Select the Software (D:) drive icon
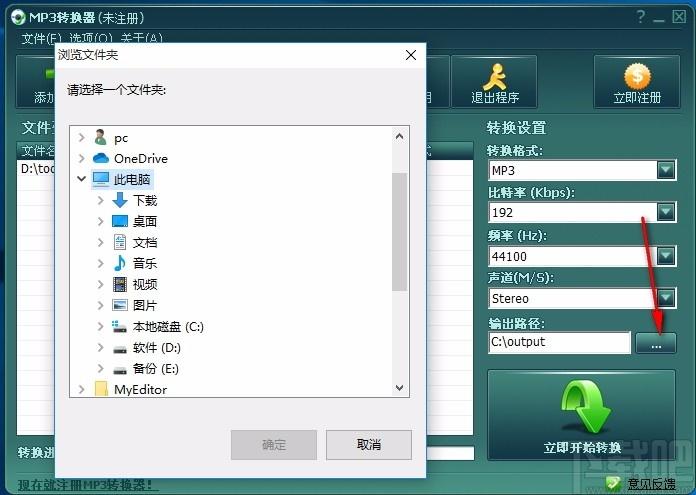This screenshot has width=696, height=495. [120, 349]
